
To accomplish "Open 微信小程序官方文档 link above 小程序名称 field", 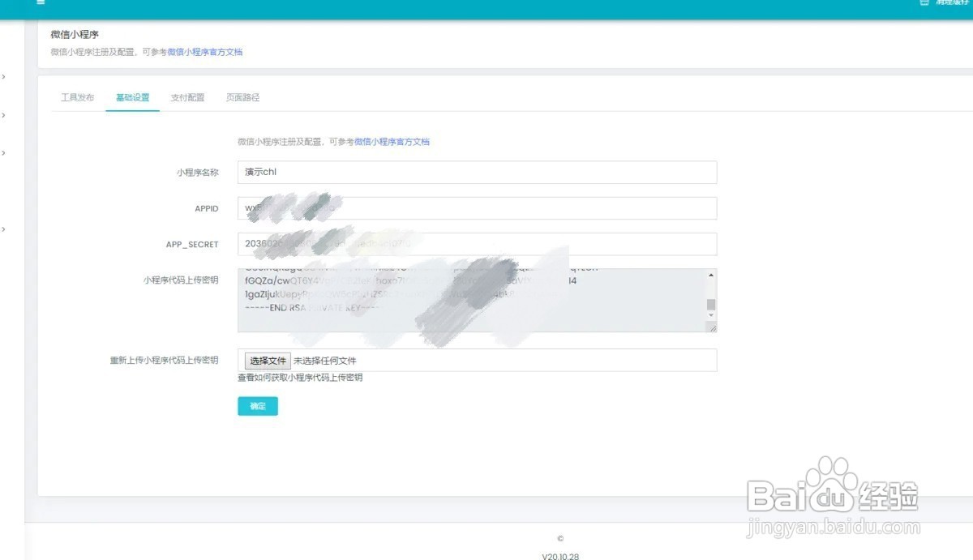I will pyautogui.click(x=392, y=141).
